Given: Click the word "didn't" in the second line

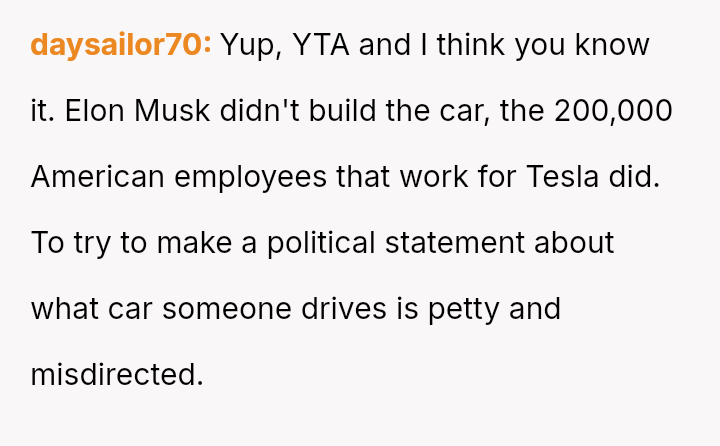Looking at the screenshot, I should [259, 111].
